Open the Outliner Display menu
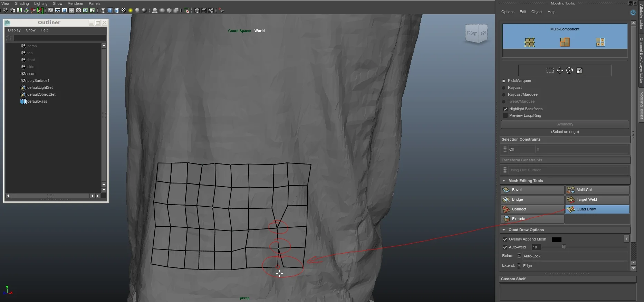The image size is (644, 302). [x=14, y=30]
